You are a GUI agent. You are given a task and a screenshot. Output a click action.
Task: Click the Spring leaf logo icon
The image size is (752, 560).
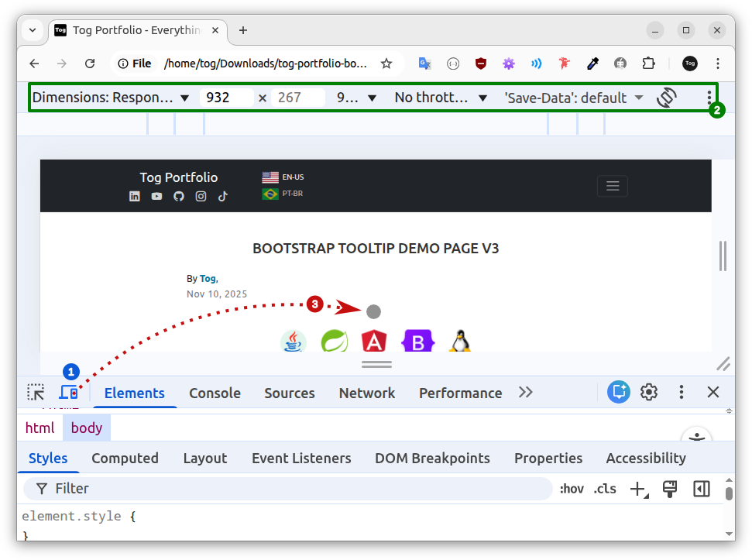[x=335, y=341]
